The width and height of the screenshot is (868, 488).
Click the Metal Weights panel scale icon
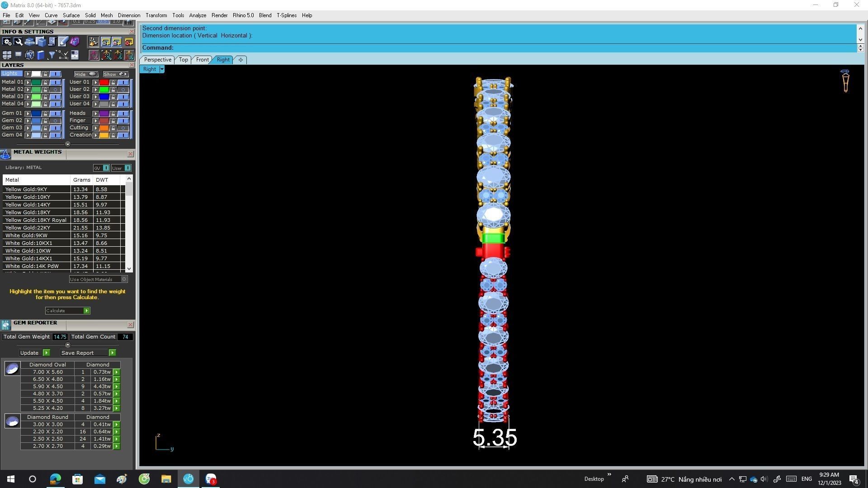click(x=5, y=155)
